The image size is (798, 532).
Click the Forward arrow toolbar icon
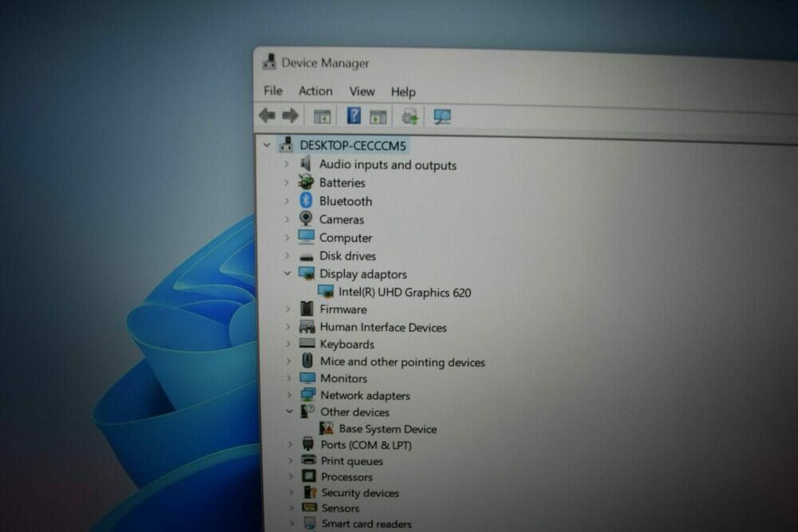point(290,116)
